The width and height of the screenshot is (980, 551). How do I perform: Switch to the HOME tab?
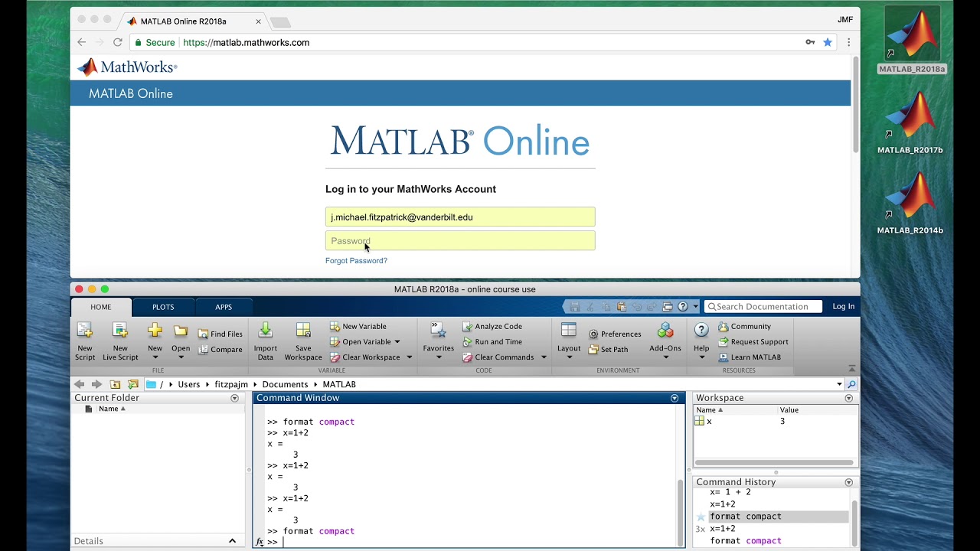click(101, 307)
